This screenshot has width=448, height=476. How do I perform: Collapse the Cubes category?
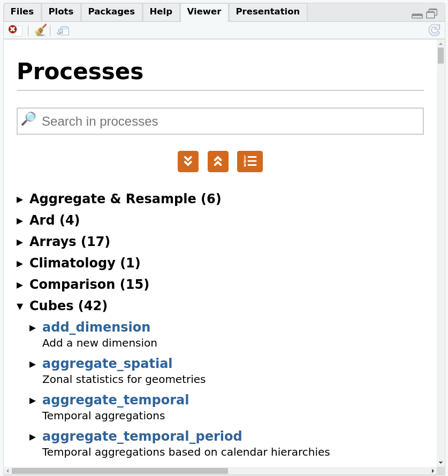tap(20, 306)
